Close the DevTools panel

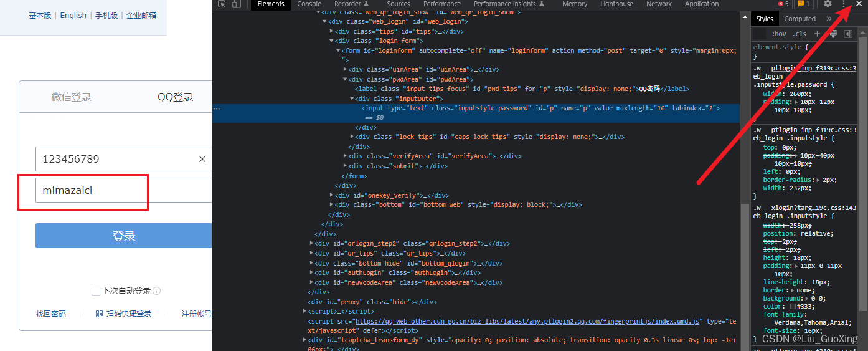859,4
